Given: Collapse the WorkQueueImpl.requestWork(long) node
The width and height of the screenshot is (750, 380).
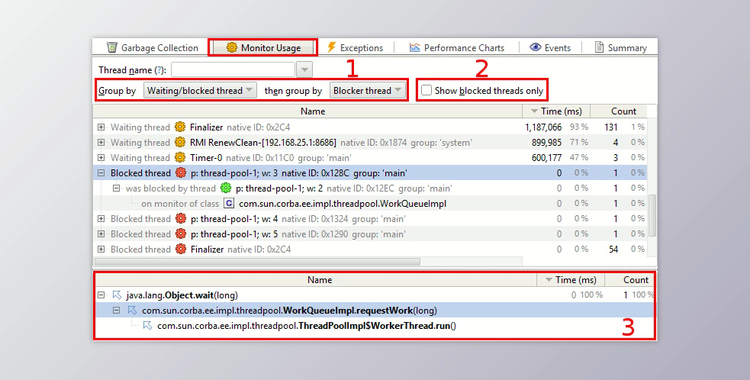Looking at the screenshot, I should (116, 311).
